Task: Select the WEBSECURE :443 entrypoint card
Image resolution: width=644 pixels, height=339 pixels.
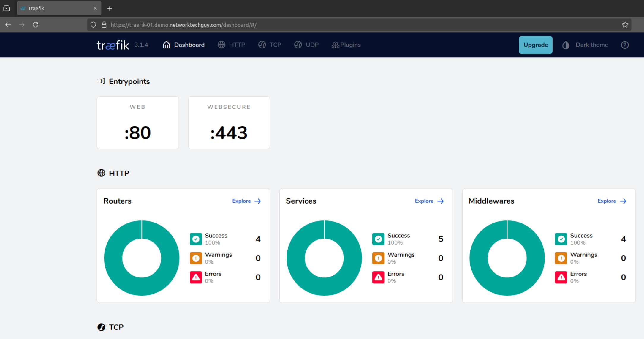Action: tap(229, 123)
